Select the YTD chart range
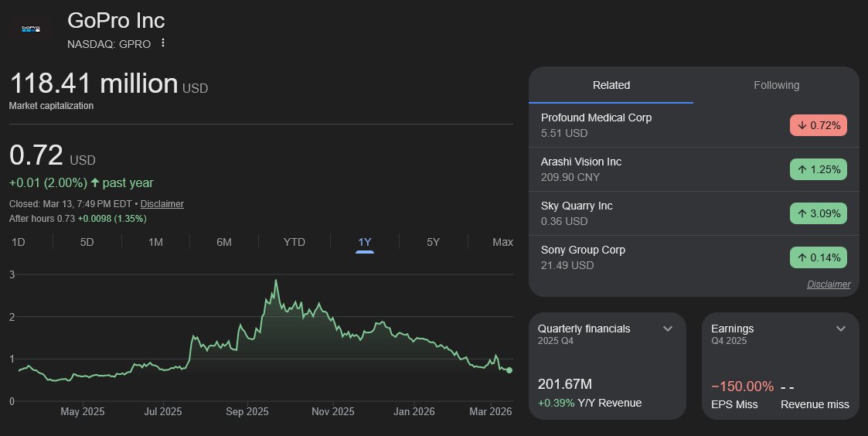868x436 pixels. (294, 242)
